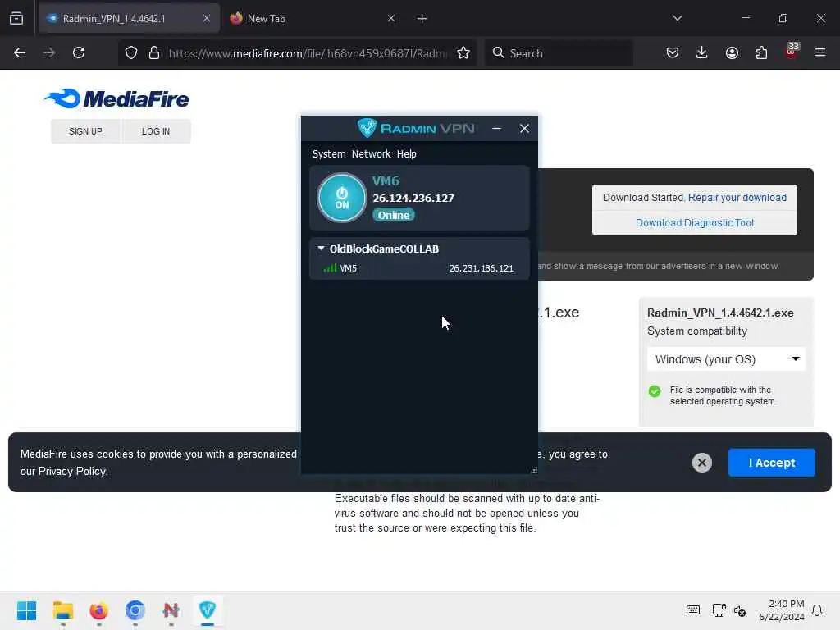Open the Network menu in Radmin VPN

tap(371, 154)
